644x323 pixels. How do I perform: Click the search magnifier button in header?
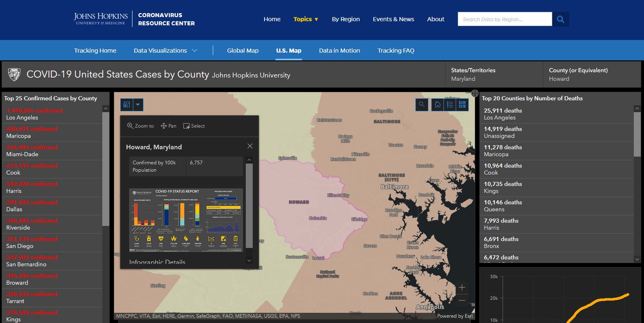click(560, 19)
